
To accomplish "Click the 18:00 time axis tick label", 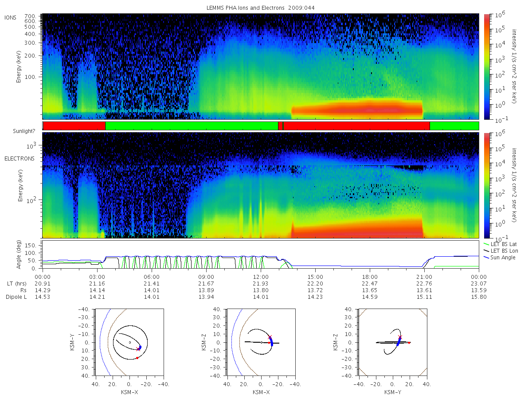I will click(x=370, y=276).
